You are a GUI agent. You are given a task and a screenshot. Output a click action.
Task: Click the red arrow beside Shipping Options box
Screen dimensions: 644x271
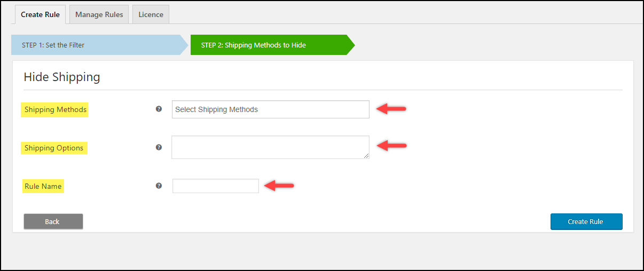391,145
